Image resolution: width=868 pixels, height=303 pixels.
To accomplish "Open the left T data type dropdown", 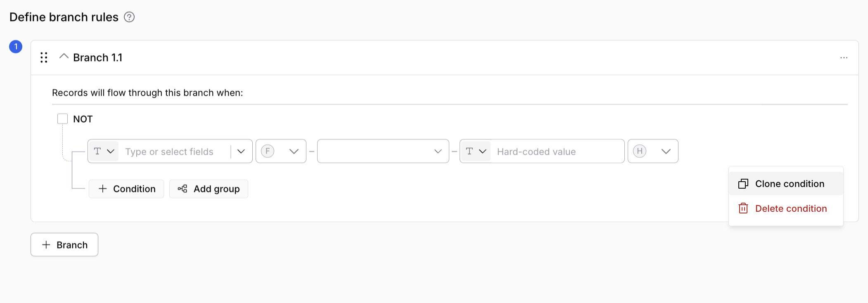I will (x=104, y=151).
